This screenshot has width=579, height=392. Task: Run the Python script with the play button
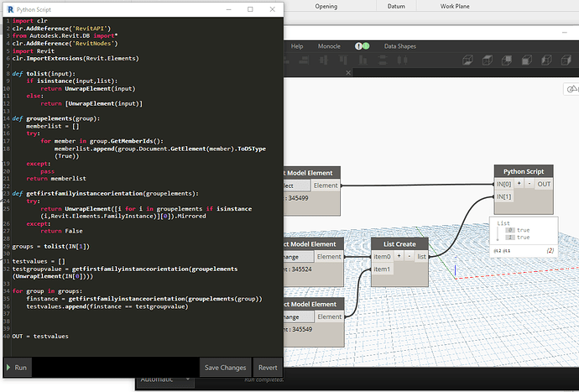(18, 368)
